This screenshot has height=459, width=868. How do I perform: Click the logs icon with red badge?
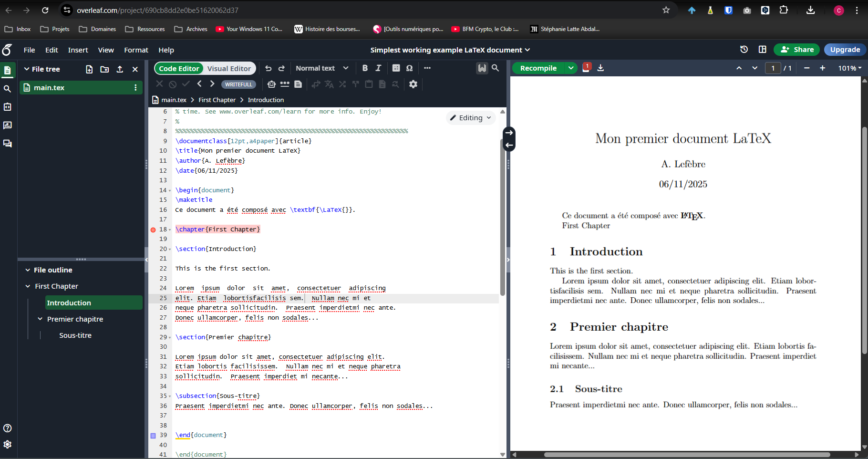[586, 68]
